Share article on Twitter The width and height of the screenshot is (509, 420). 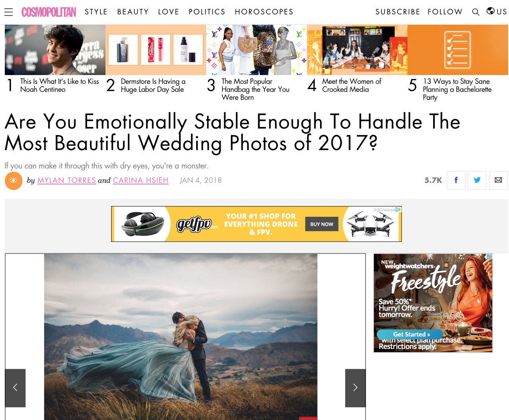[477, 180]
